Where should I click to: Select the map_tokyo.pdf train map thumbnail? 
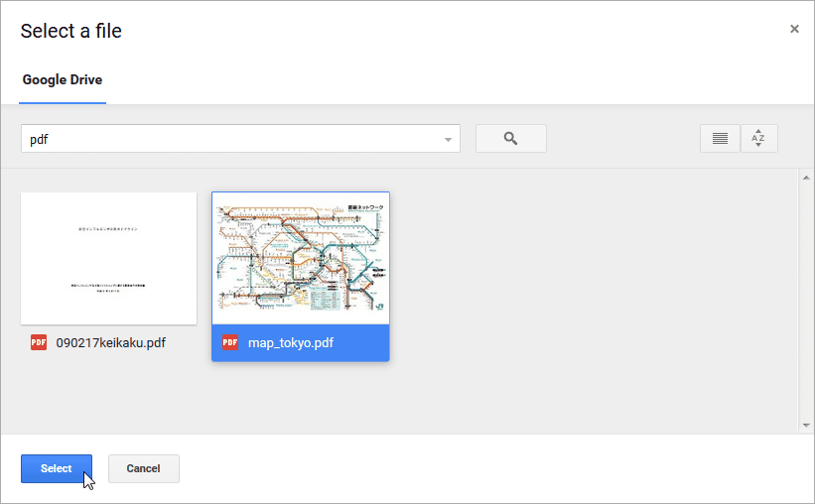tap(301, 259)
